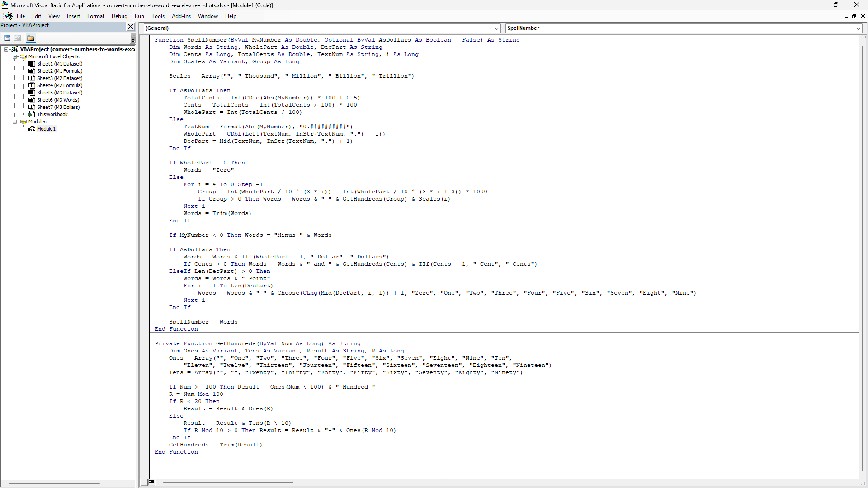Viewport: 868px width, 488px height.
Task: Click the 'R = Num Mod 100' line
Action: pos(196,394)
